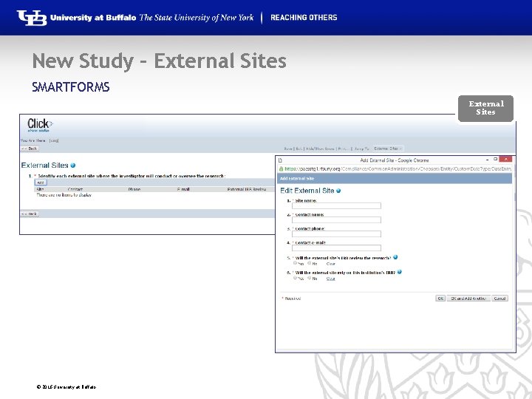This screenshot has height=399, width=532.
Task: Click the 'Add external site' blue header bar text
Action: [x=297, y=179]
